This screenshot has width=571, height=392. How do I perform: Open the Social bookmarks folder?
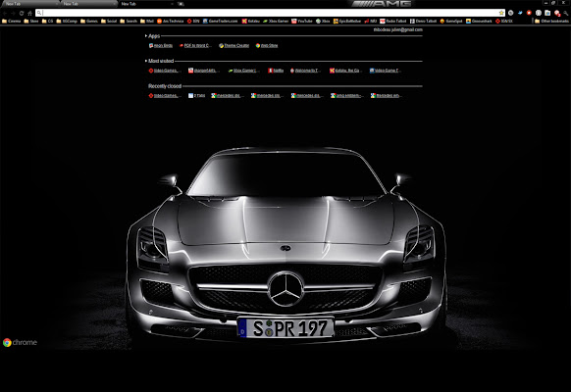(109, 22)
